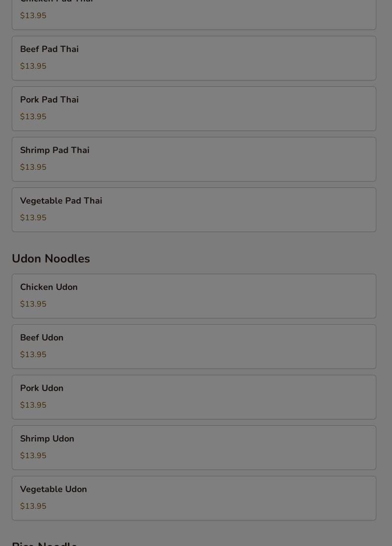Select the Beef Udon card
Viewport: 392px width, 546px height.
pyautogui.click(x=194, y=346)
